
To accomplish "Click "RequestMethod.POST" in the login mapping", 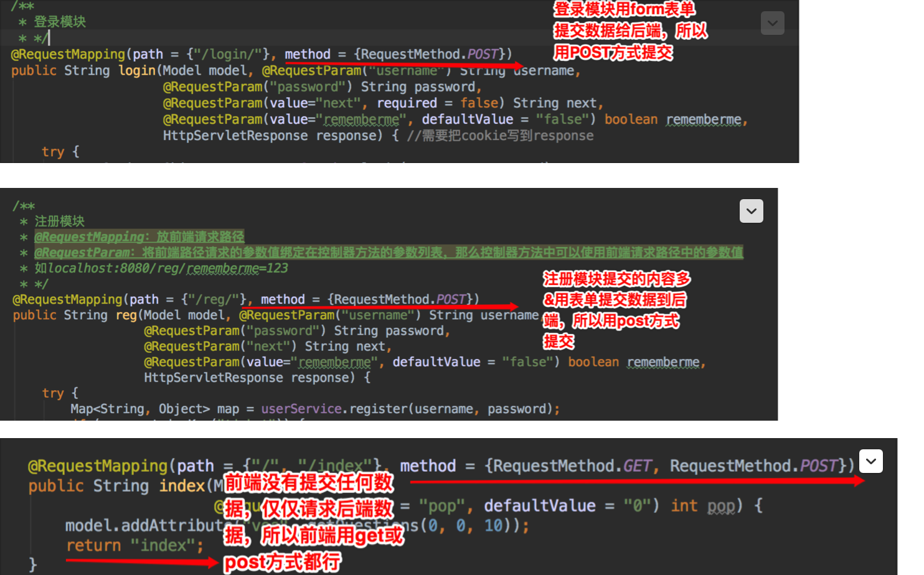I will [x=430, y=54].
